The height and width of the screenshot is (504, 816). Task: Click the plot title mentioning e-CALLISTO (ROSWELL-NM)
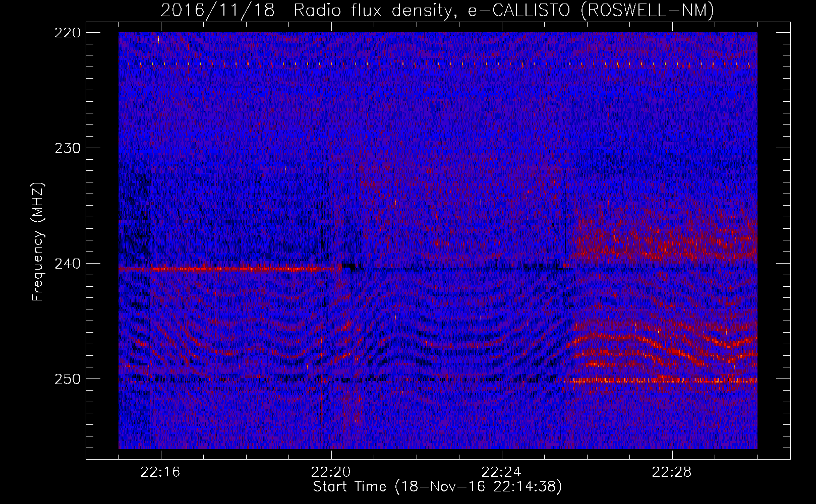coord(437,10)
